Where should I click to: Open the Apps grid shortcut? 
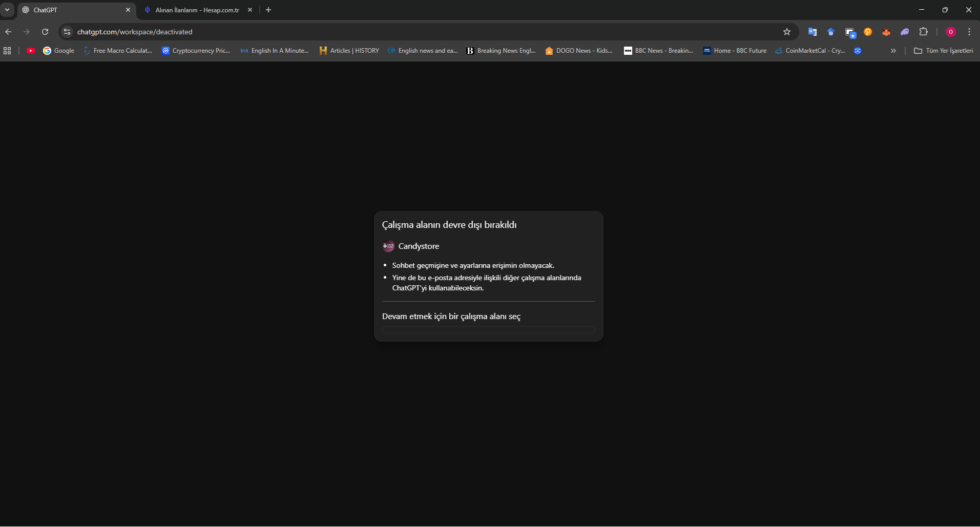click(x=7, y=51)
